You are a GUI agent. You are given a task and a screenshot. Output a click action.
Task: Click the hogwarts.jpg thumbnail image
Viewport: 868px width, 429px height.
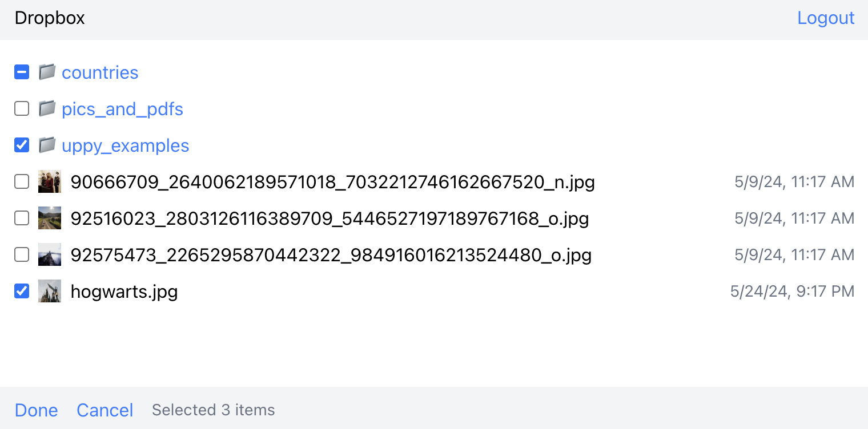pyautogui.click(x=50, y=292)
